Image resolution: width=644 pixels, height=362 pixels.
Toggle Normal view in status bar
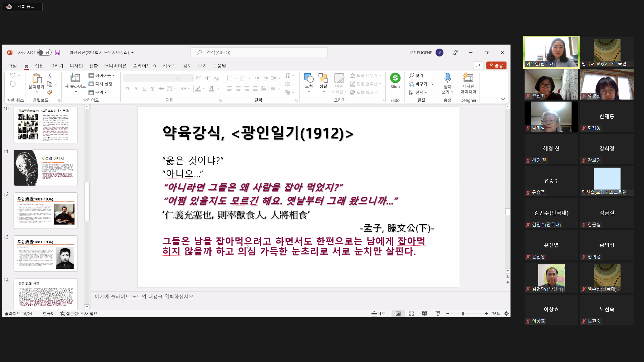398,314
